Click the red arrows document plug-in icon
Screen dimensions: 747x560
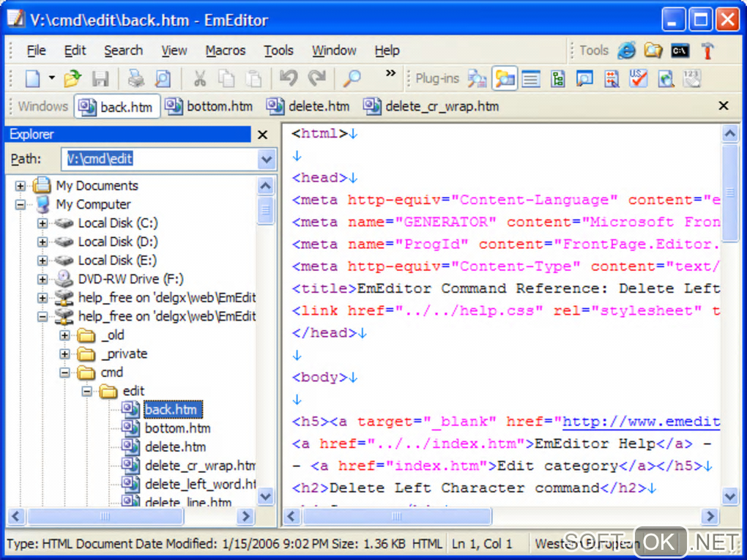(612, 78)
